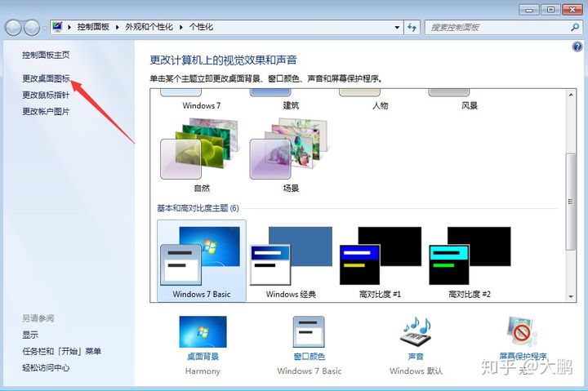
Task: Click the Back navigation arrow button
Action: pos(14,28)
